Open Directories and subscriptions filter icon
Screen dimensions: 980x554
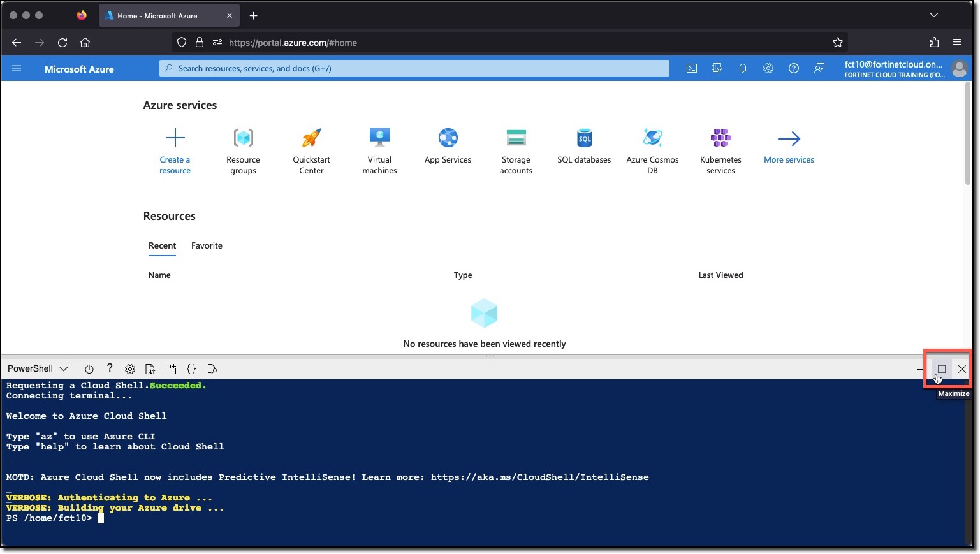point(717,68)
